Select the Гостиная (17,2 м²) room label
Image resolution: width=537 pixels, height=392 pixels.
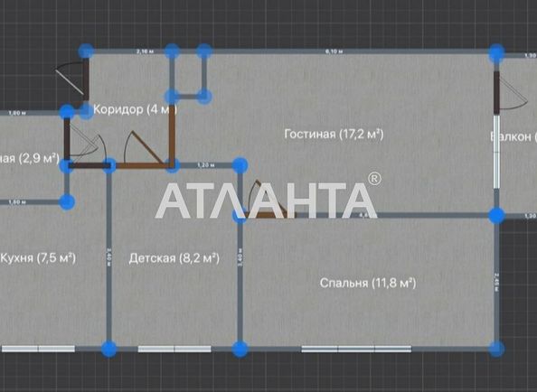point(334,134)
